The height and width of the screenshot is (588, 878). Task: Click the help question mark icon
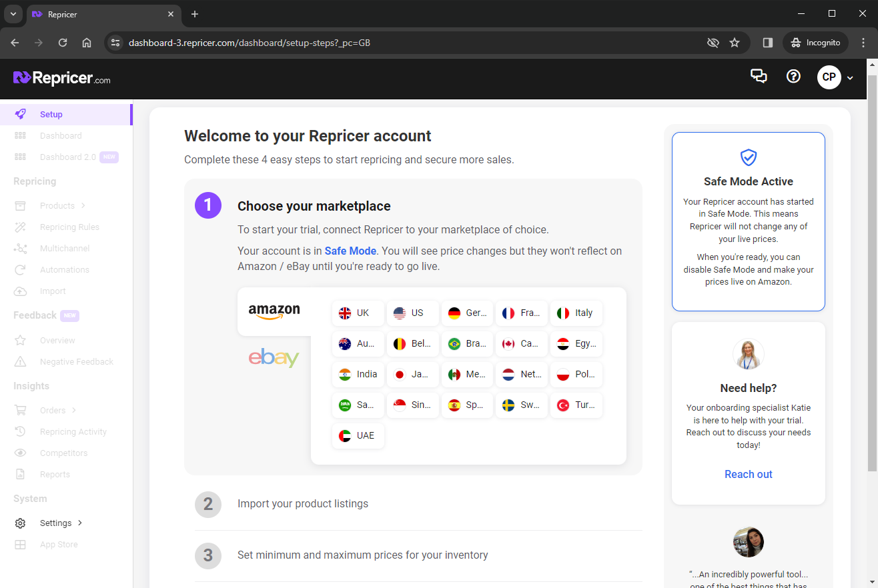click(793, 76)
